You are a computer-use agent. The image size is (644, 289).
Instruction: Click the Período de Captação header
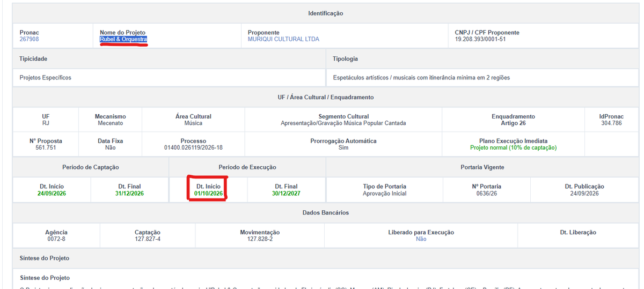(x=91, y=167)
